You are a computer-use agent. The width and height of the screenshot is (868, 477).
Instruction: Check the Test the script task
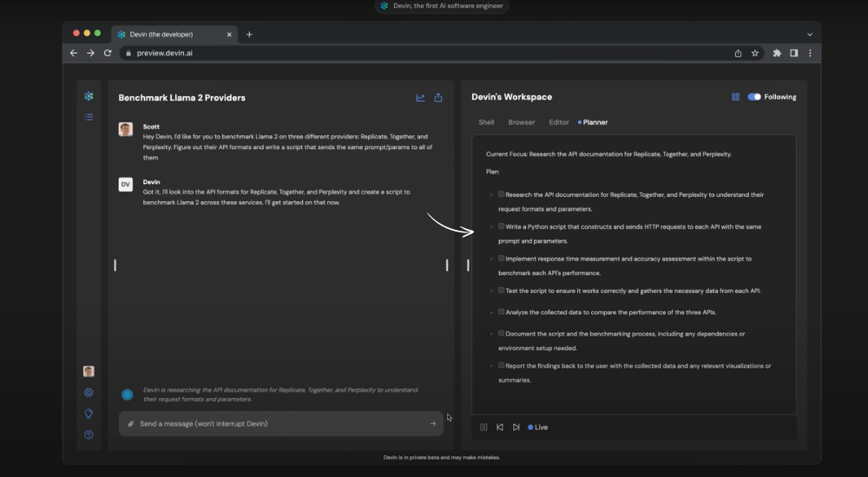pos(501,290)
